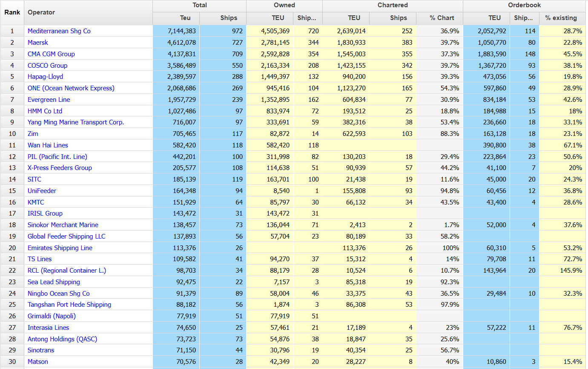Viewport: 588px width, 369px height.
Task: Open the Wan Hai Lines link
Action: pyautogui.click(x=48, y=145)
